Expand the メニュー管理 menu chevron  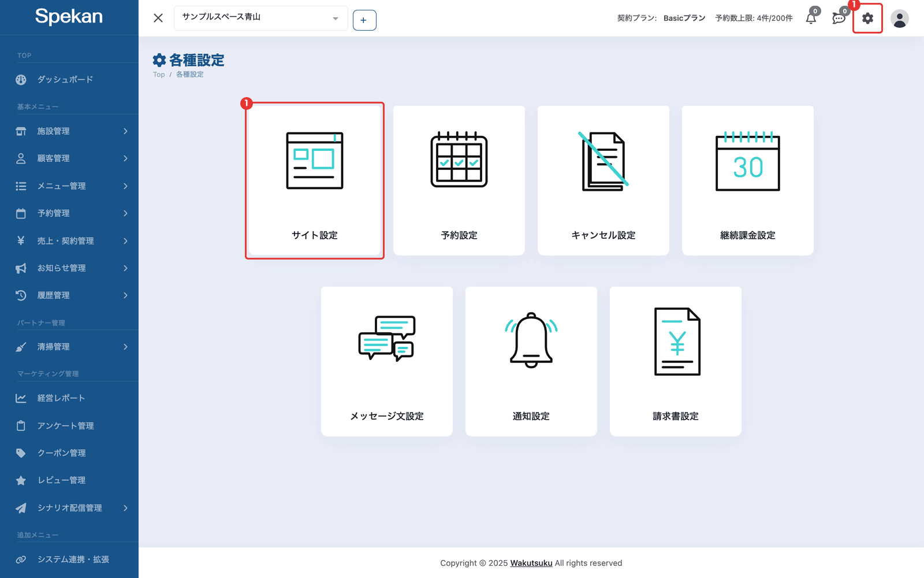tap(125, 186)
